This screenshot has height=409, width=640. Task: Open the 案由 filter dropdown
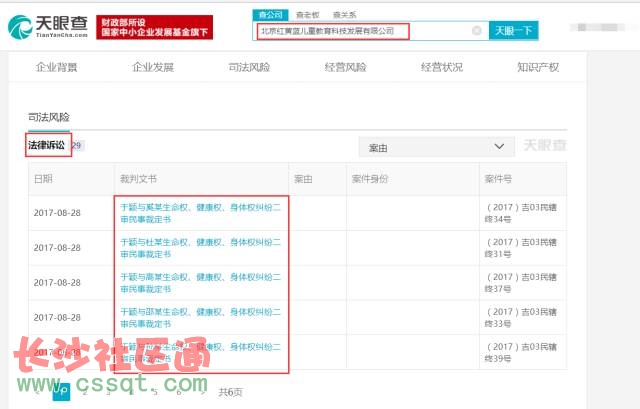click(436, 147)
